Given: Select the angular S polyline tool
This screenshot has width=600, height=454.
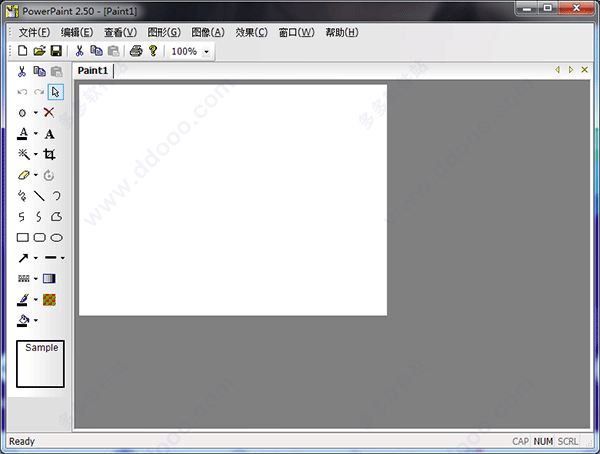Looking at the screenshot, I should pyautogui.click(x=22, y=217).
